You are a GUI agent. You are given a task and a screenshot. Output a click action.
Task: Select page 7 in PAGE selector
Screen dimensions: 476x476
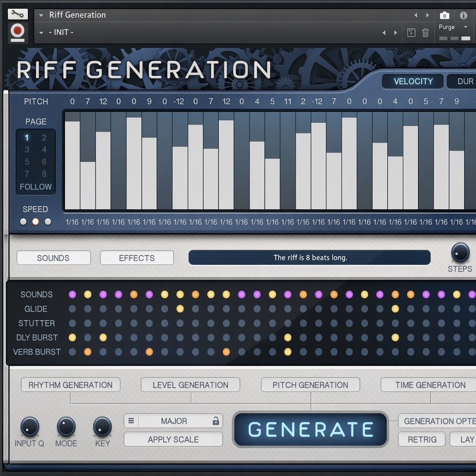(x=26, y=174)
